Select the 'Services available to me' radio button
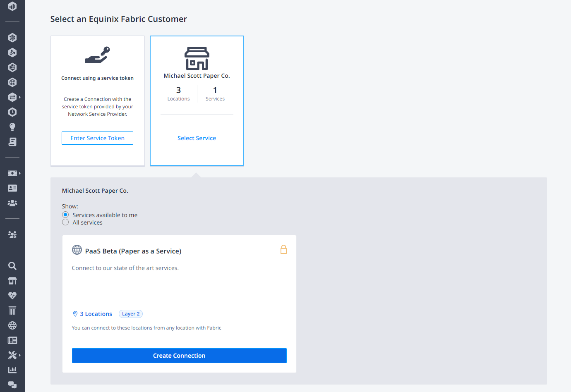This screenshot has height=392, width=571. click(65, 215)
